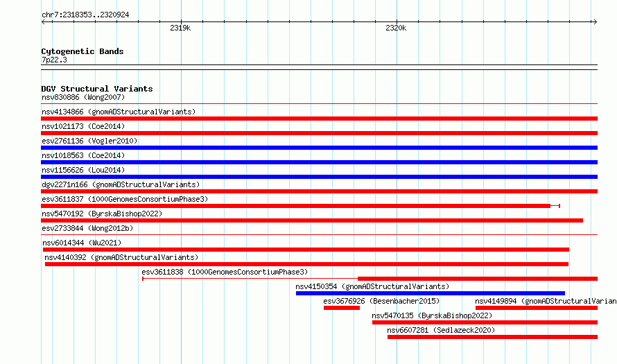Click the esv2761136 blue variant bar
617x364 pixels.
click(x=319, y=148)
